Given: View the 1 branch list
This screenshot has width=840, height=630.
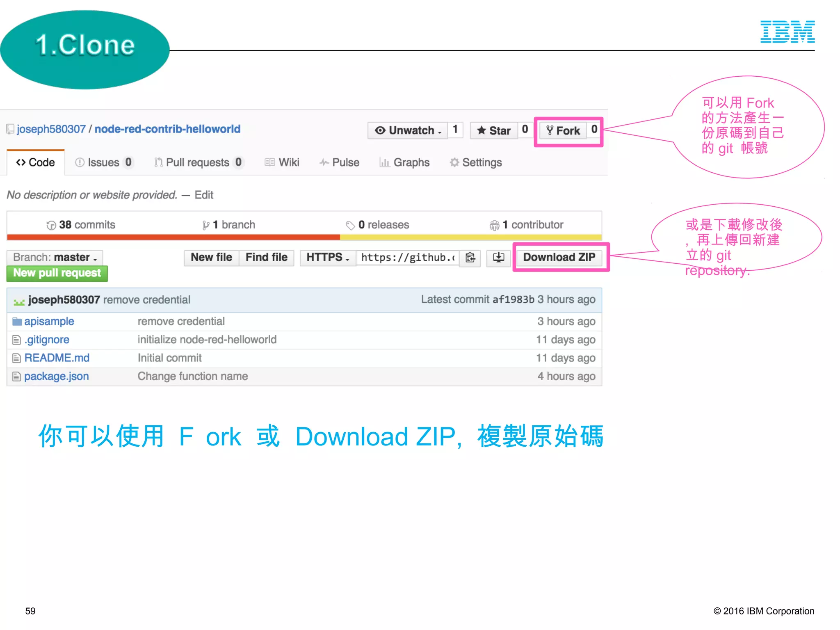Looking at the screenshot, I should tap(228, 225).
